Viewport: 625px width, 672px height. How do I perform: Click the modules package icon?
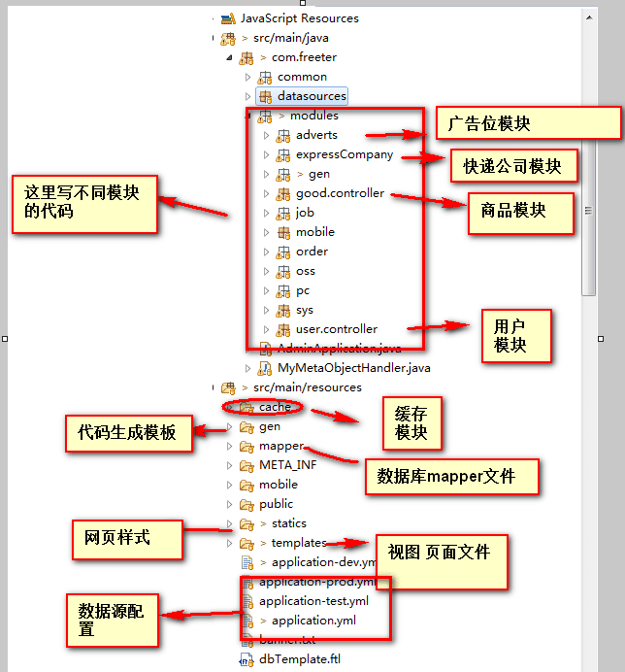tap(265, 117)
